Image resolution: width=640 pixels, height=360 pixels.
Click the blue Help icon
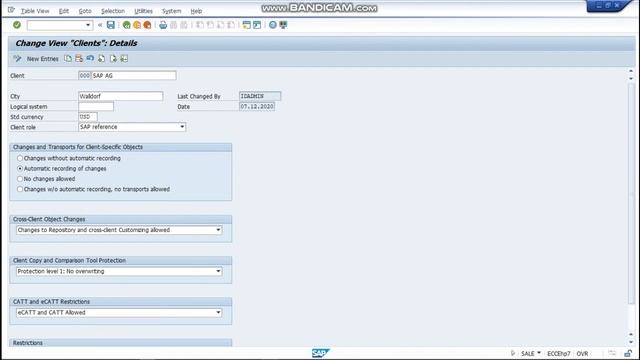pyautogui.click(x=273, y=25)
